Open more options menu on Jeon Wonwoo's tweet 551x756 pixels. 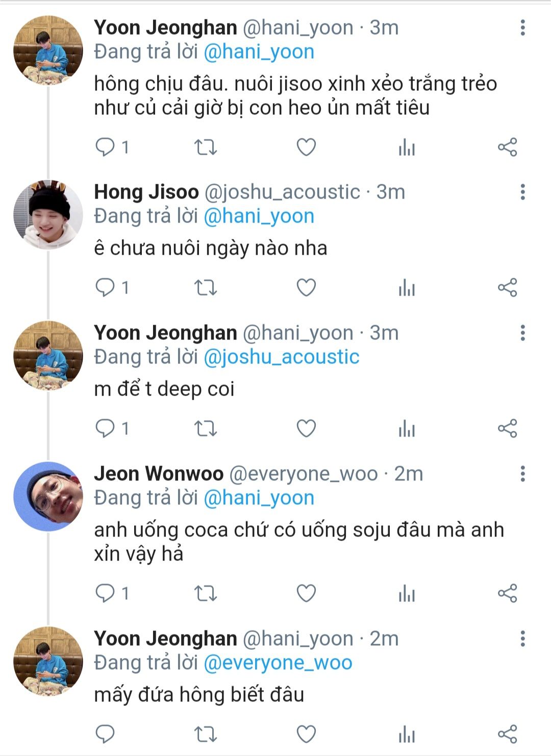[522, 474]
